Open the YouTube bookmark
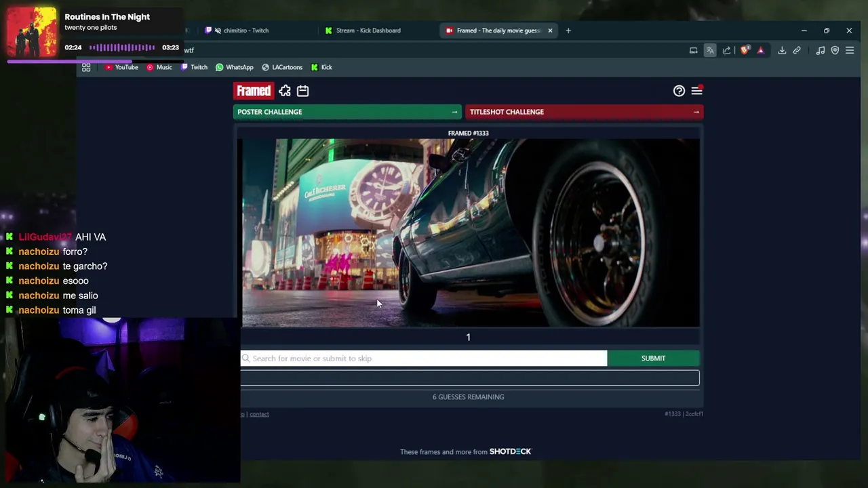This screenshot has width=868, height=488. (x=121, y=67)
